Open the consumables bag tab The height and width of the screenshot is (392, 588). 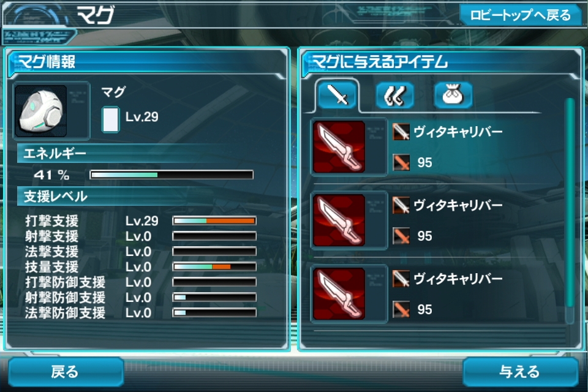[x=453, y=96]
